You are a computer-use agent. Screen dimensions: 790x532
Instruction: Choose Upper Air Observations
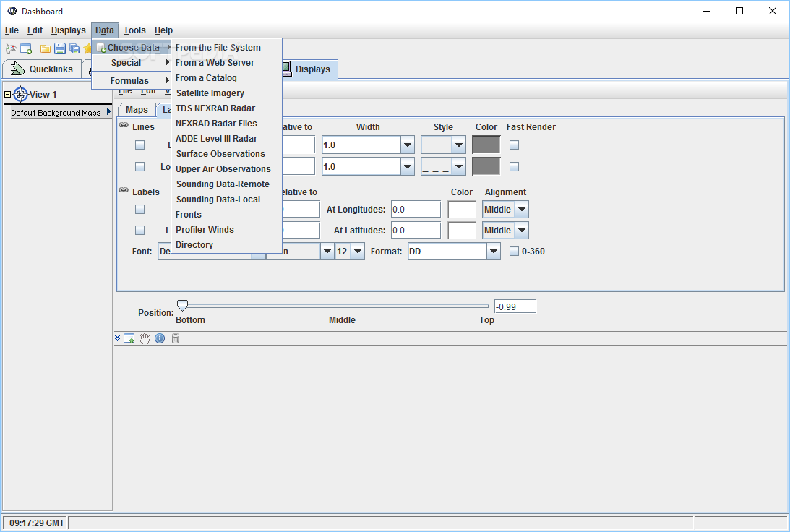tap(226, 168)
